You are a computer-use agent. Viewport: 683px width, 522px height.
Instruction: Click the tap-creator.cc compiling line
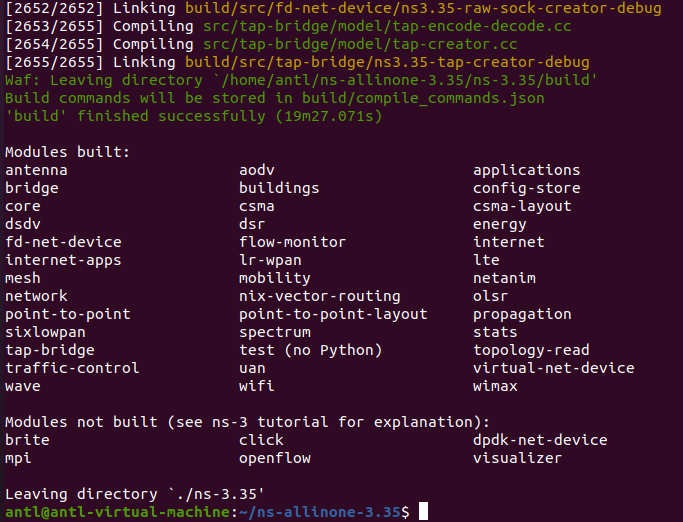tap(261, 44)
